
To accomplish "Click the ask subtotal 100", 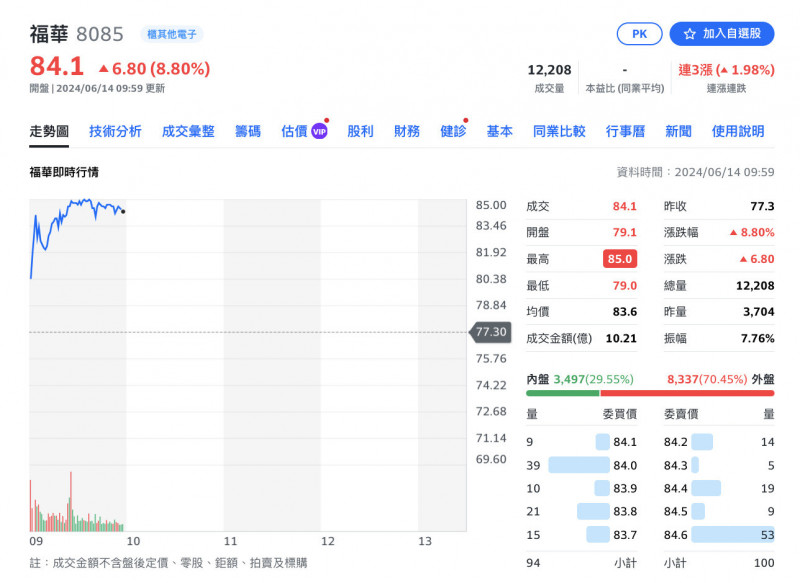I will click(764, 563).
